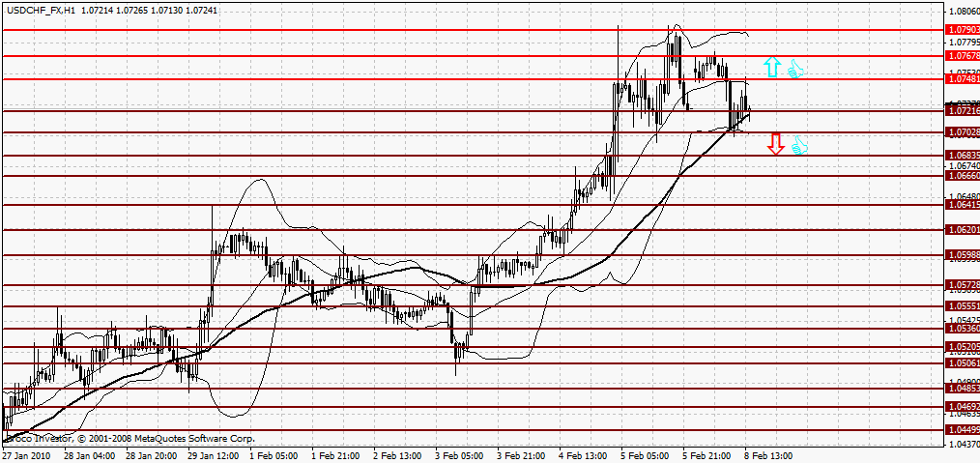Select the 1.07678 red price label
The height and width of the screenshot is (463, 980).
point(963,56)
